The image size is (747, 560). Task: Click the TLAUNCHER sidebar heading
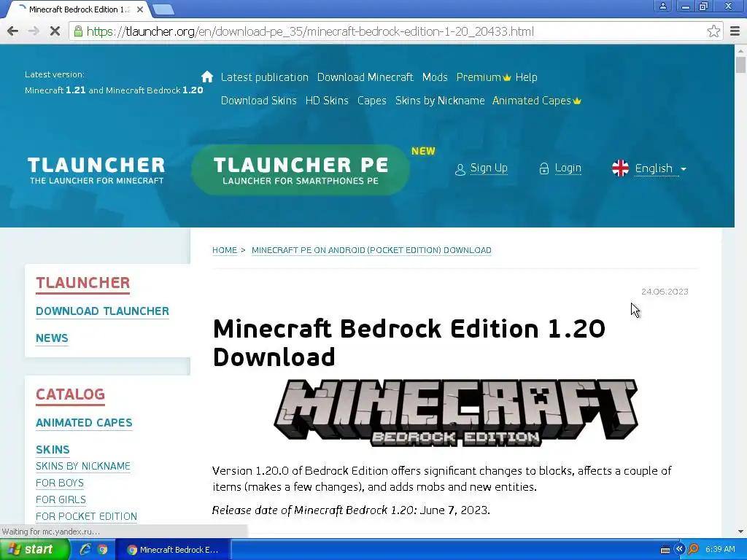click(x=83, y=283)
